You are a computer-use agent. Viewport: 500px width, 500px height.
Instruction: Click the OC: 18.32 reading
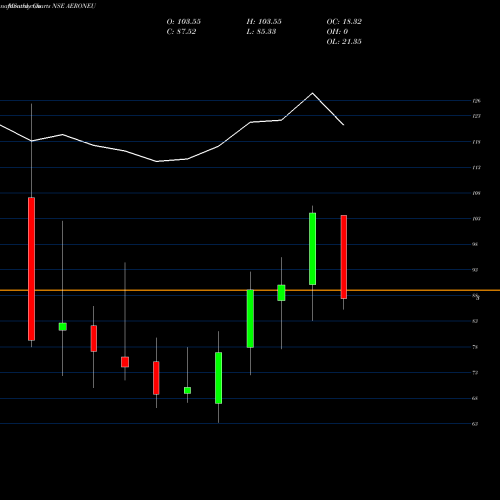click(x=344, y=22)
